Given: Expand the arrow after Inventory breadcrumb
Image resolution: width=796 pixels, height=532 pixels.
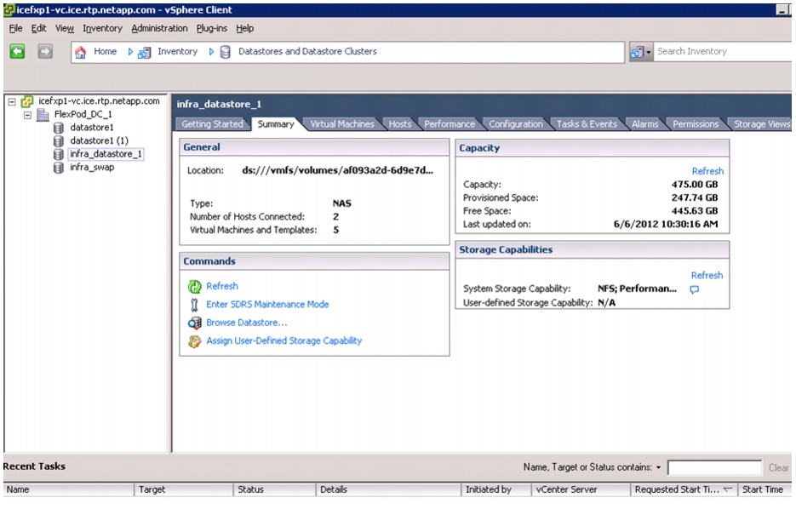Looking at the screenshot, I should [211, 52].
